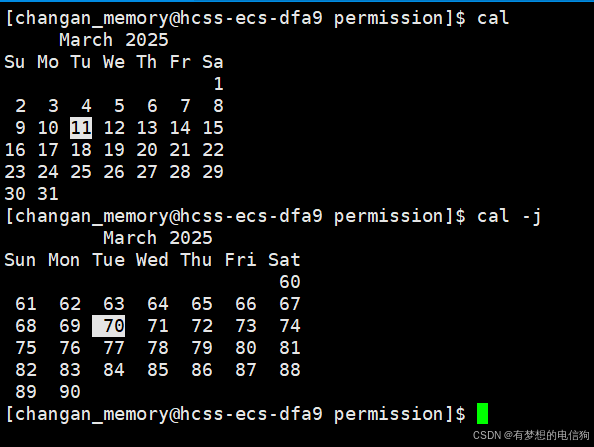Viewport: 594px width, 447px height.
Task: Click the 'Sun' column header
Action: point(20,260)
